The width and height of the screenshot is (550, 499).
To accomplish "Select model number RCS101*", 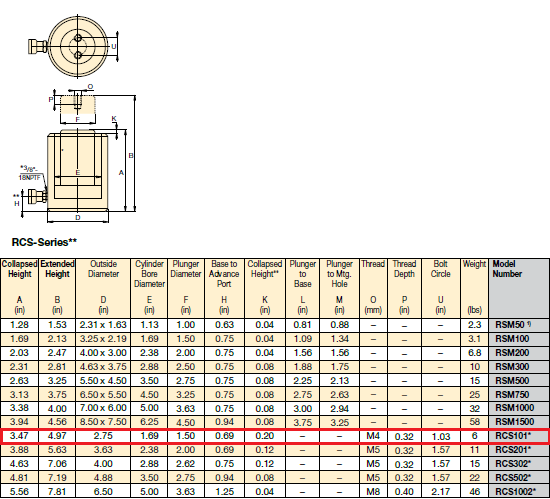I will click(x=513, y=436).
